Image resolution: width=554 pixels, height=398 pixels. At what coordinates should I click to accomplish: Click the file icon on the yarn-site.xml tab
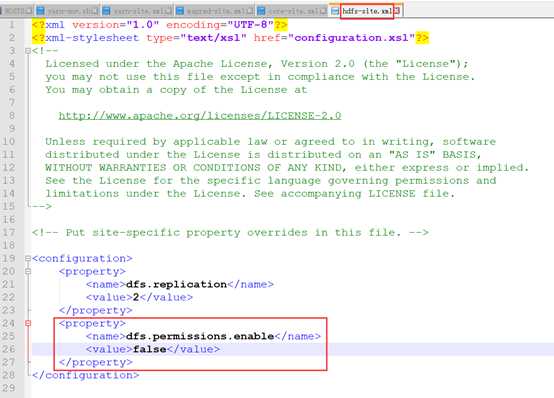click(106, 11)
